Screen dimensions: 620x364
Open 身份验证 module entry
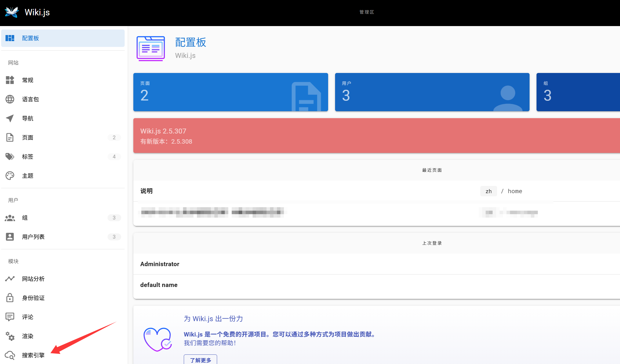[63, 298]
